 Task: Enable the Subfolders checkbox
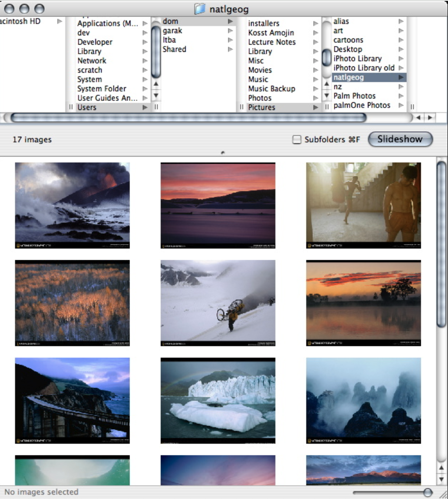pos(297,140)
